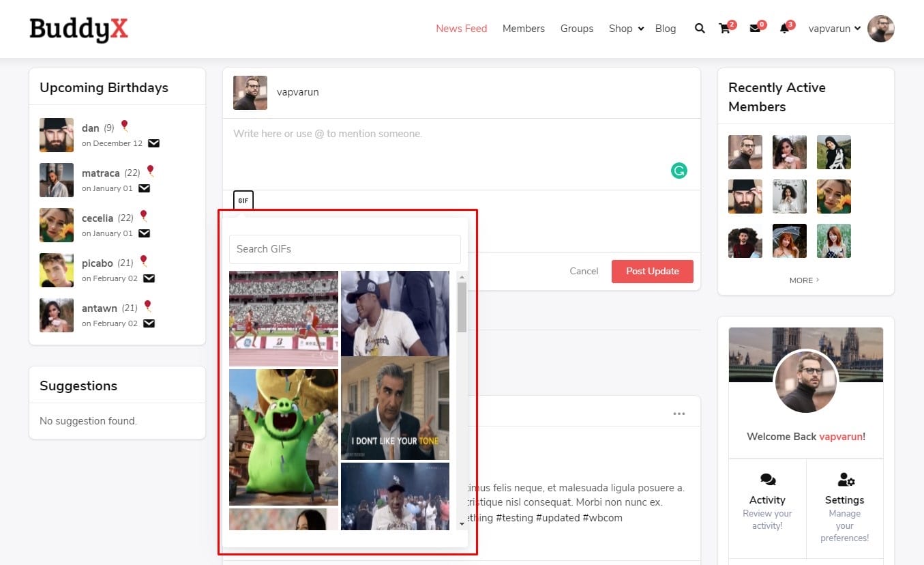Viewport: 924px width, 565px height.
Task: Open the three-dots post options menu
Action: (x=679, y=414)
